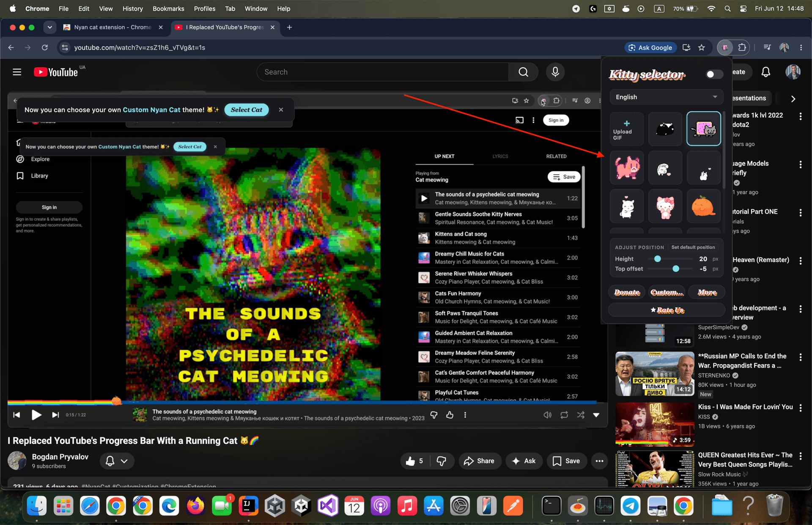This screenshot has height=525, width=812.
Task: Expand subscription notification bell dropdown
Action: 117,461
